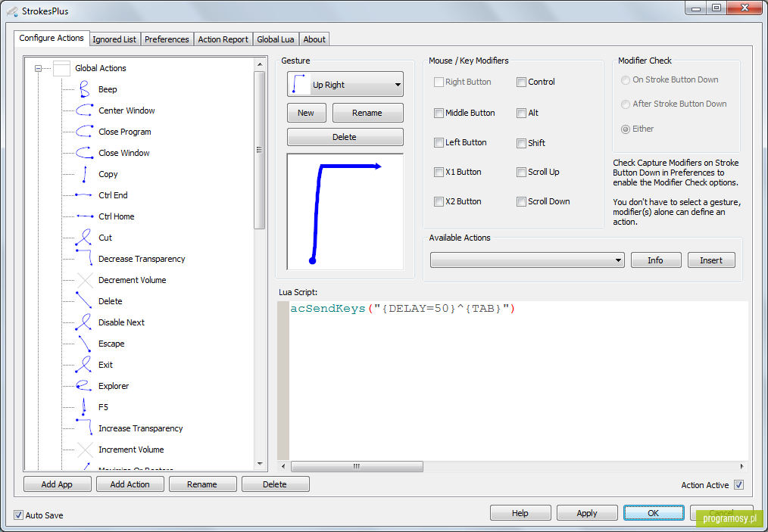Viewport: 768px width, 532px height.
Task: Click the F5 gesture icon
Action: (84, 406)
